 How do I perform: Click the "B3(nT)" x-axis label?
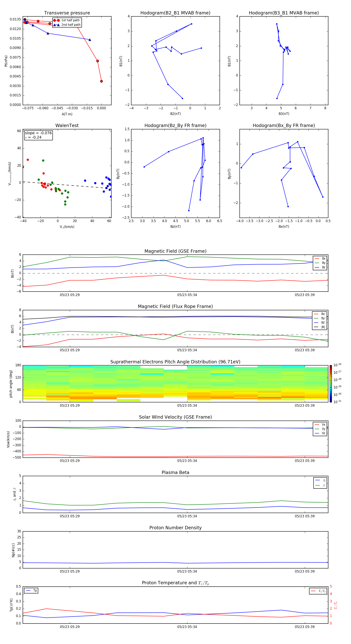(284, 114)
